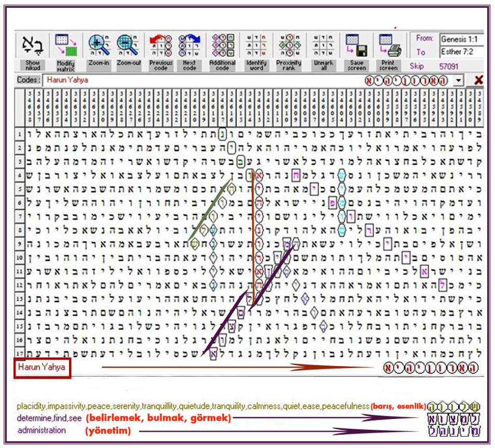Click the Save screen floppy icon
495x448 pixels.
coord(356,45)
